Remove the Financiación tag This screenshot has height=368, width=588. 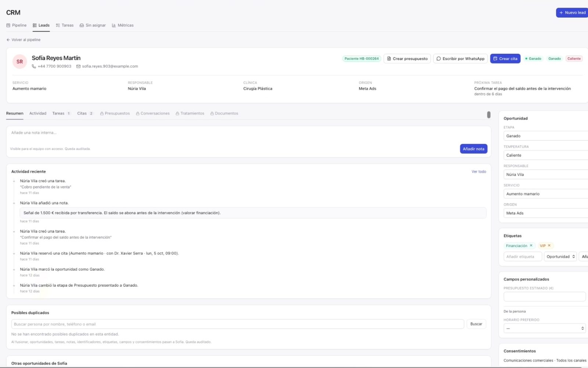(x=531, y=245)
